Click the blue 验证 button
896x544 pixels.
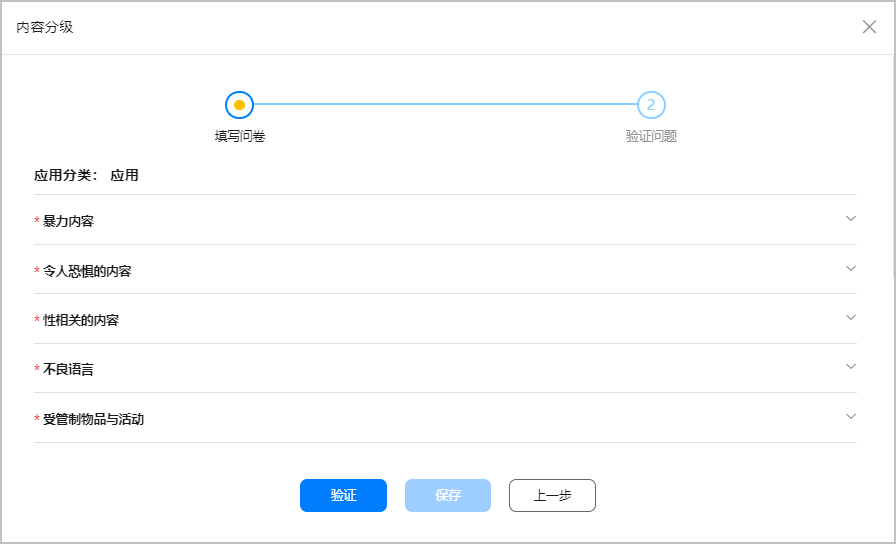pos(343,495)
